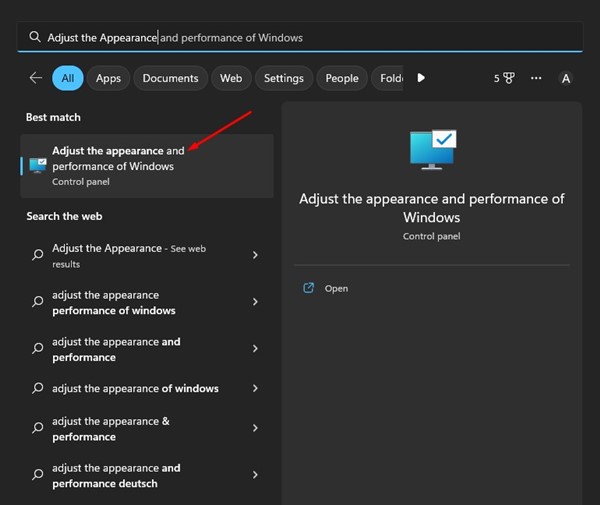Open the three-dot more options menu
This screenshot has width=600, height=505.
[x=536, y=78]
